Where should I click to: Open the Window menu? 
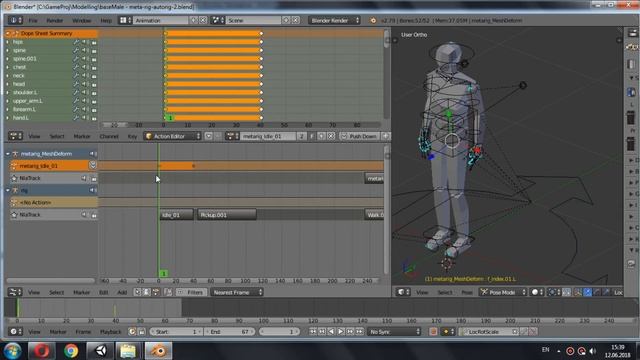point(82,20)
